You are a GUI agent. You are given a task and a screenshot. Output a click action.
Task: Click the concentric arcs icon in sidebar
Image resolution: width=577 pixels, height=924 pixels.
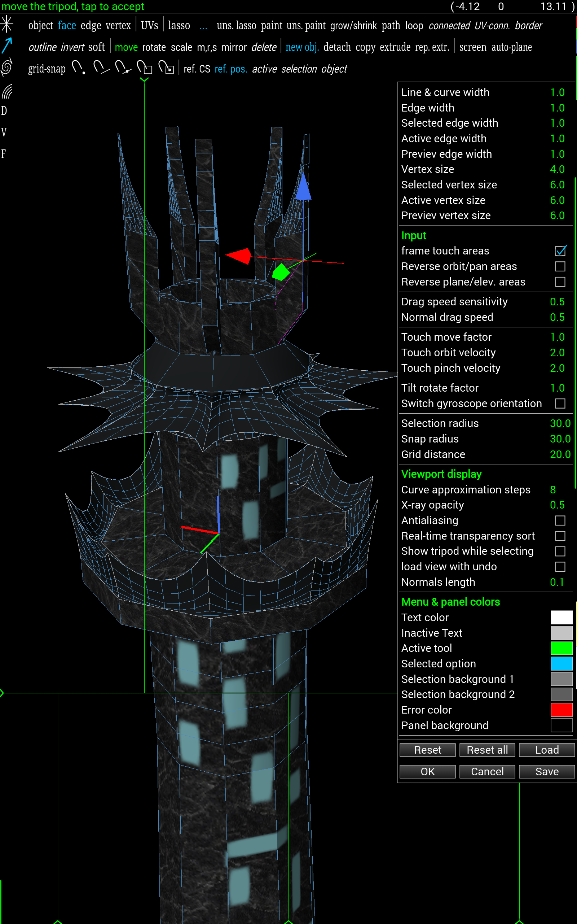7,92
